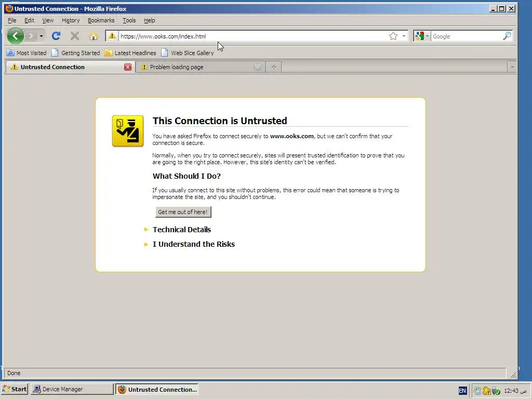This screenshot has height=399, width=532.
Task: Click the yellow key tray icon
Action: (x=486, y=391)
